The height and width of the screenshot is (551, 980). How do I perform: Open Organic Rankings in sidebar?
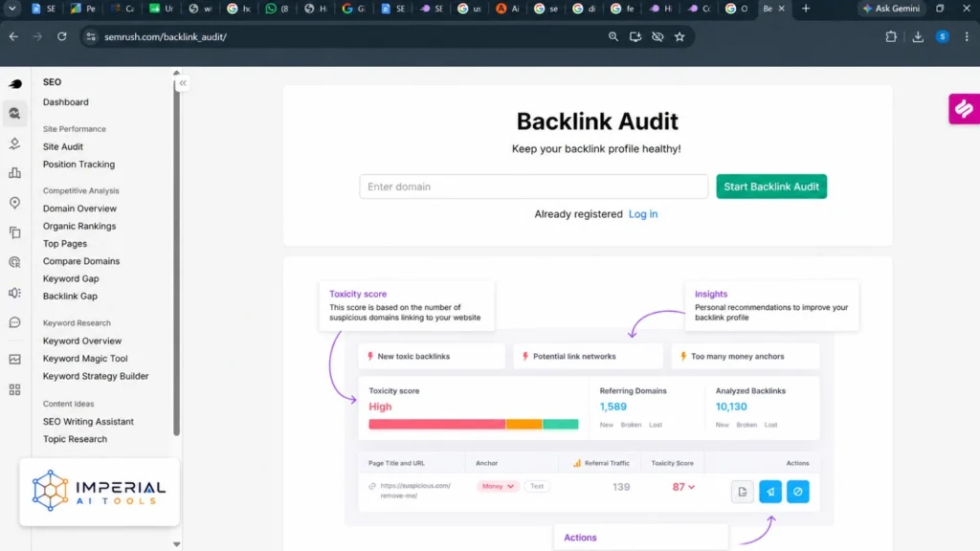point(79,226)
